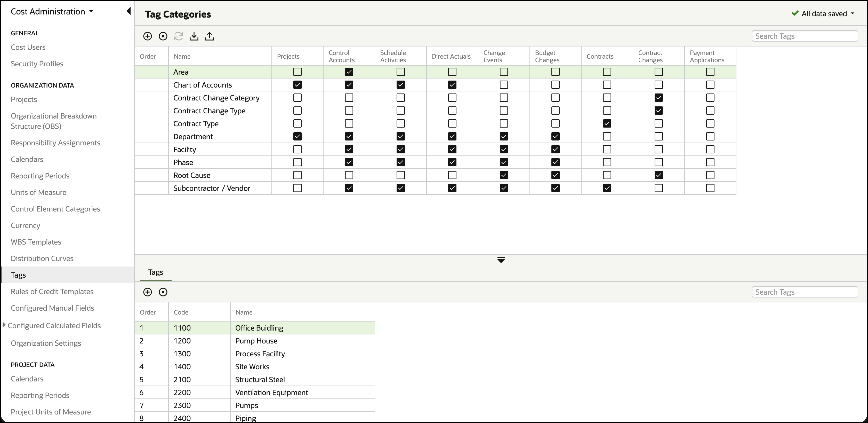Select the Subcontractor / Vendor row
868x423 pixels.
pyautogui.click(x=435, y=188)
